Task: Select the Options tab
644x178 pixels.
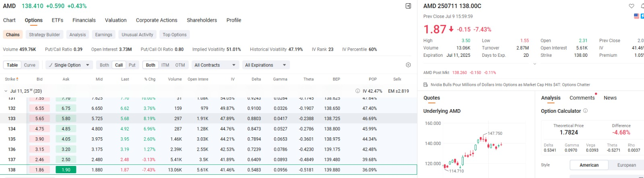Action: [x=33, y=20]
